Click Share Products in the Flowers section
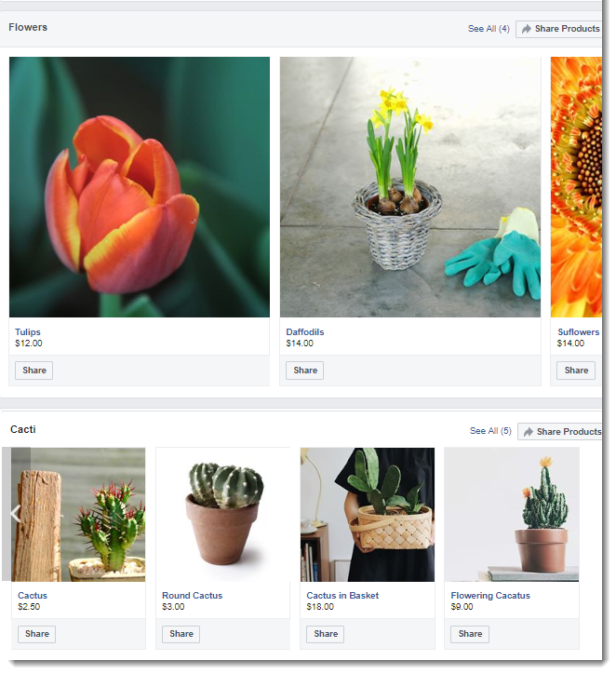 (559, 29)
